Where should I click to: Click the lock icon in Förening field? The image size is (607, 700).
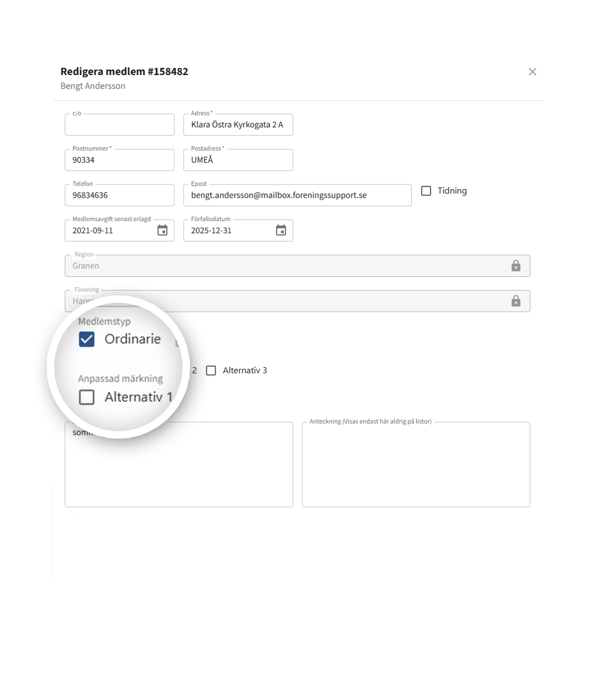click(516, 301)
